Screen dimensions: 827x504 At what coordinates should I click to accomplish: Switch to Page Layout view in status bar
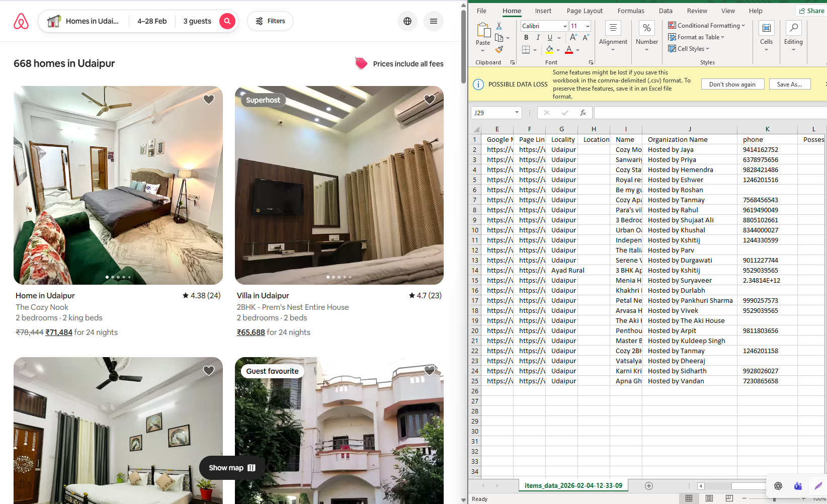pyautogui.click(x=709, y=498)
